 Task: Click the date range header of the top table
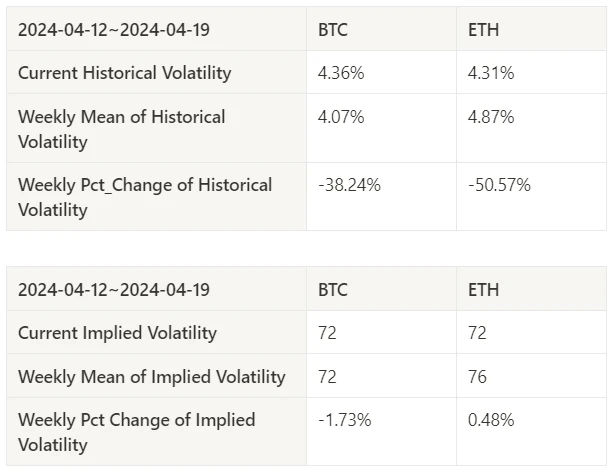(x=113, y=30)
